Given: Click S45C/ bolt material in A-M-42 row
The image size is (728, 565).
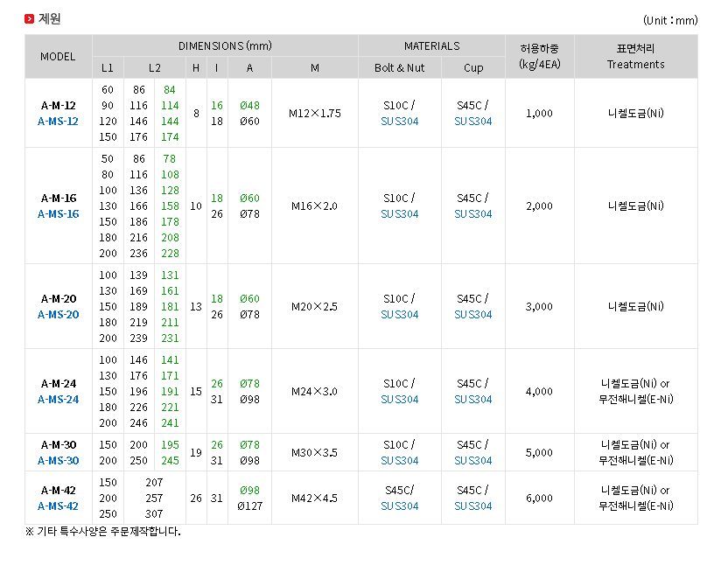Looking at the screenshot, I should tap(399, 491).
